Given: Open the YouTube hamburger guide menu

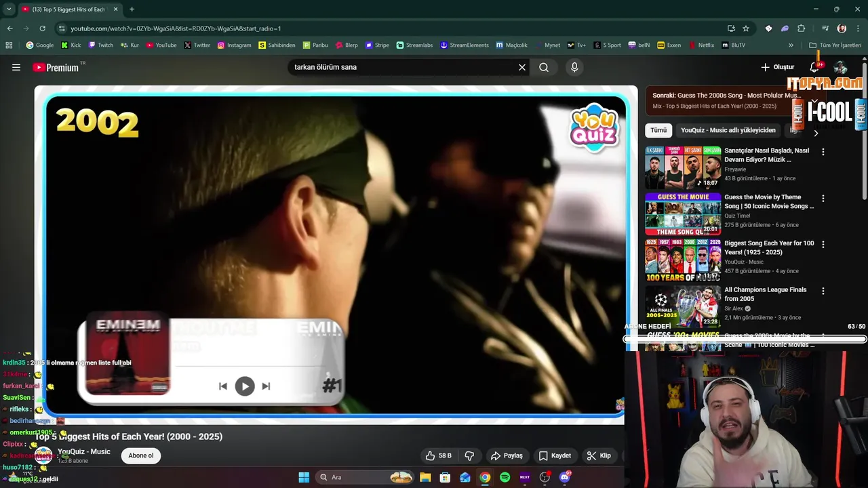Looking at the screenshot, I should coord(16,67).
